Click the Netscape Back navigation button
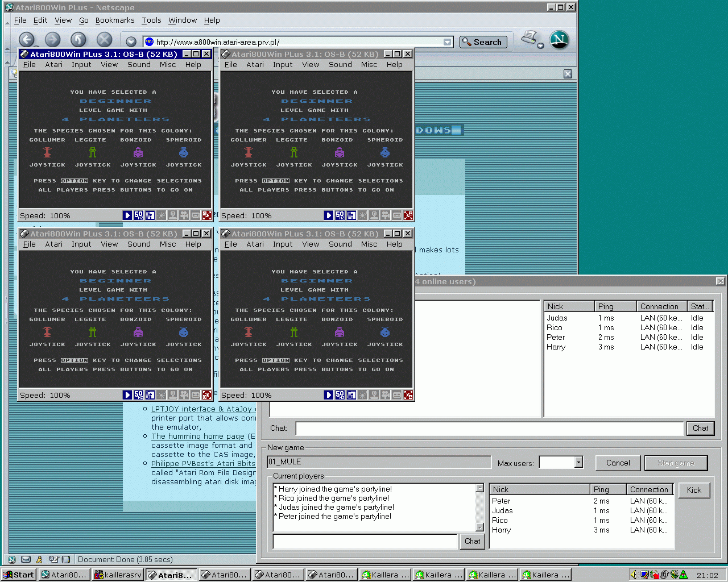This screenshot has height=582, width=728. pos(26,39)
